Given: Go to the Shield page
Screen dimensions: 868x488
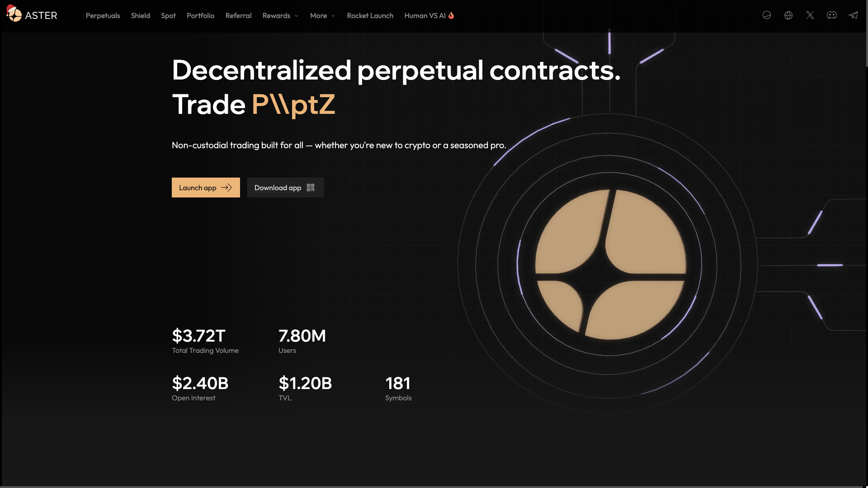Looking at the screenshot, I should [141, 15].
